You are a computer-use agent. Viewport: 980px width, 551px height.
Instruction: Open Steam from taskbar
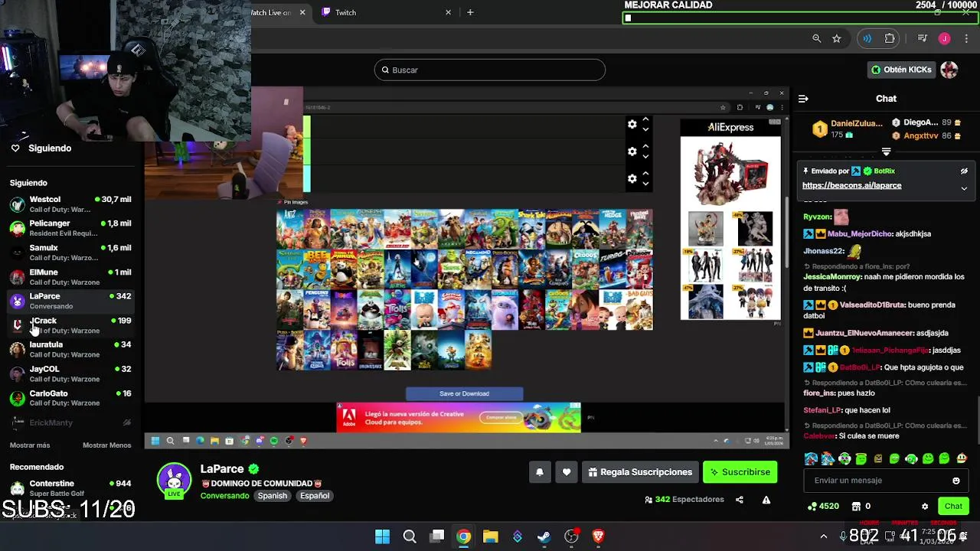(x=544, y=536)
